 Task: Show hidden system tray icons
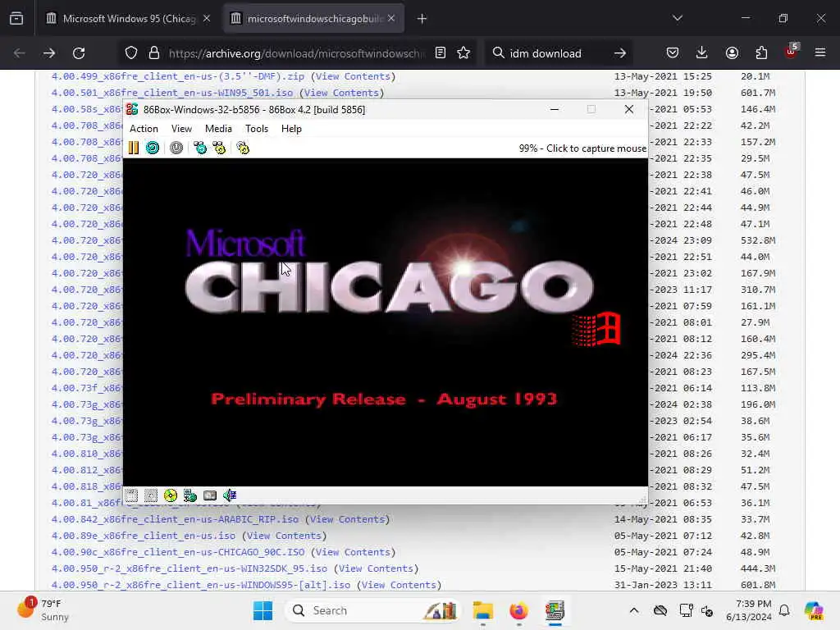pyautogui.click(x=634, y=610)
